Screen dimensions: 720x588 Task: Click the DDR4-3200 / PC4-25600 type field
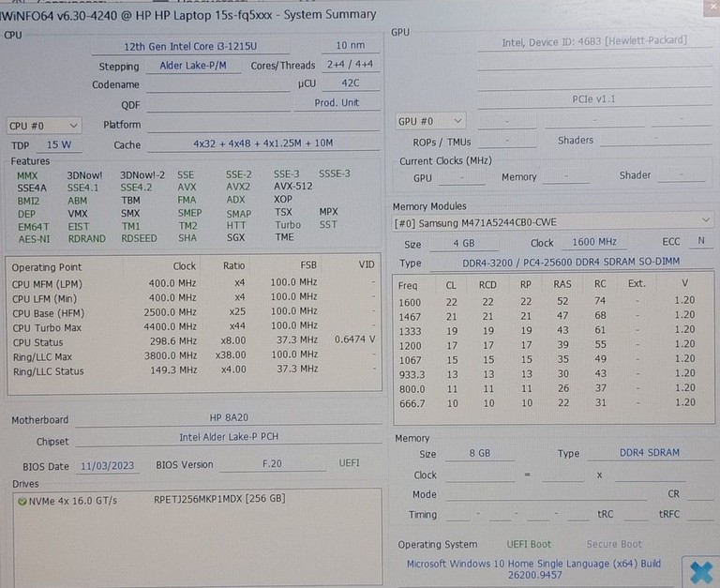coord(571,262)
